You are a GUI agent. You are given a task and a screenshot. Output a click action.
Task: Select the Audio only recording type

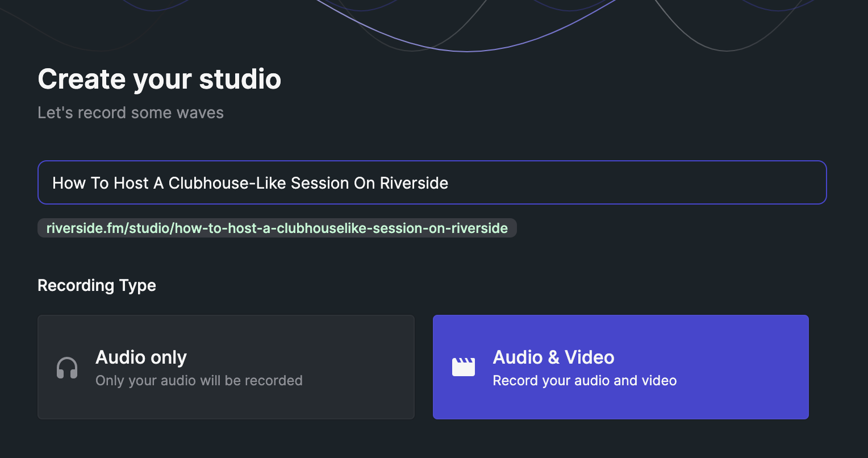(226, 367)
